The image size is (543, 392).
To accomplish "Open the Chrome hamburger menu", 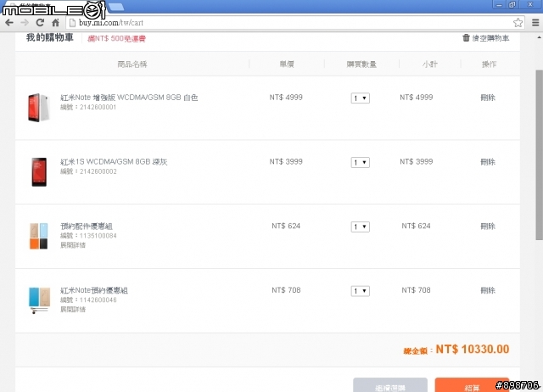I will point(535,23).
